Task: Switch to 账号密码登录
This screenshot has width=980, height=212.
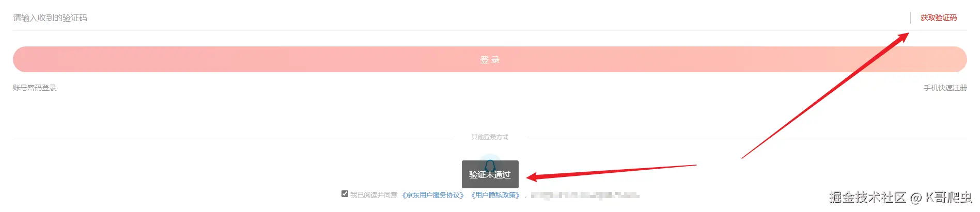Action: point(35,88)
